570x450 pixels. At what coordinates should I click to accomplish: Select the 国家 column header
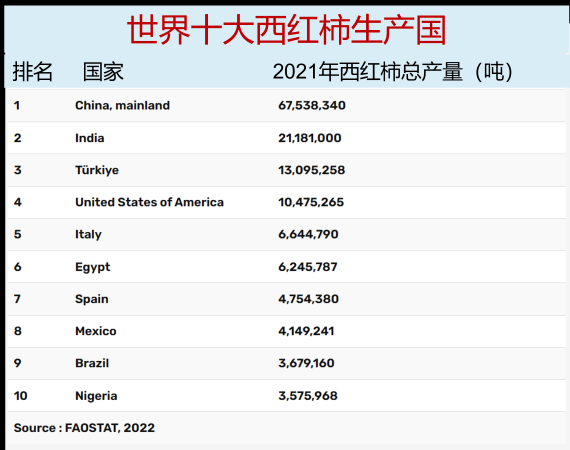click(103, 72)
